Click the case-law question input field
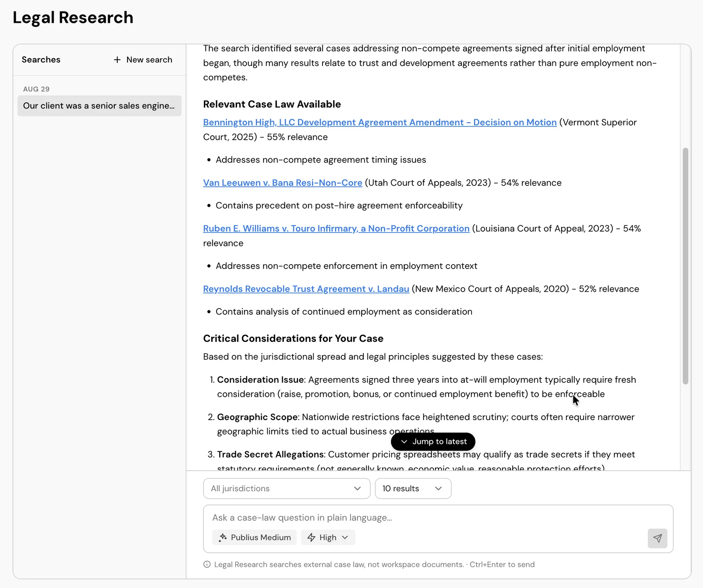 click(438, 517)
